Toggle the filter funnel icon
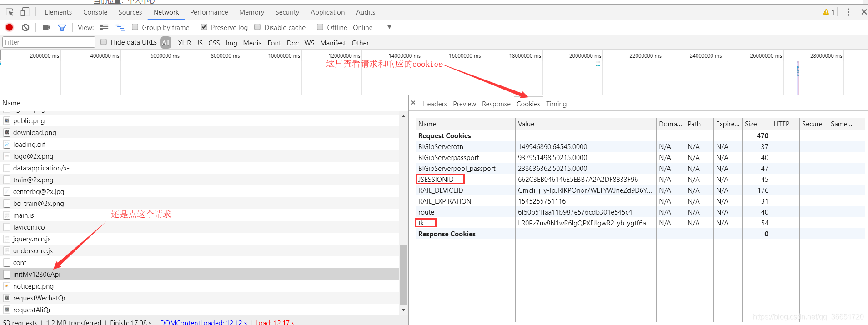The width and height of the screenshot is (868, 325). tap(62, 28)
